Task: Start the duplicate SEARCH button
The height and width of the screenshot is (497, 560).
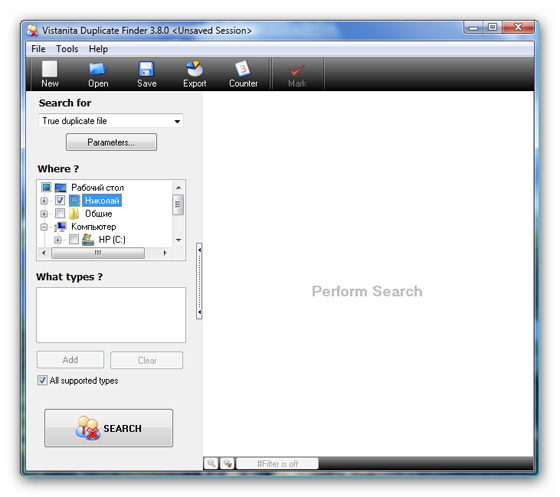Action: tap(109, 428)
